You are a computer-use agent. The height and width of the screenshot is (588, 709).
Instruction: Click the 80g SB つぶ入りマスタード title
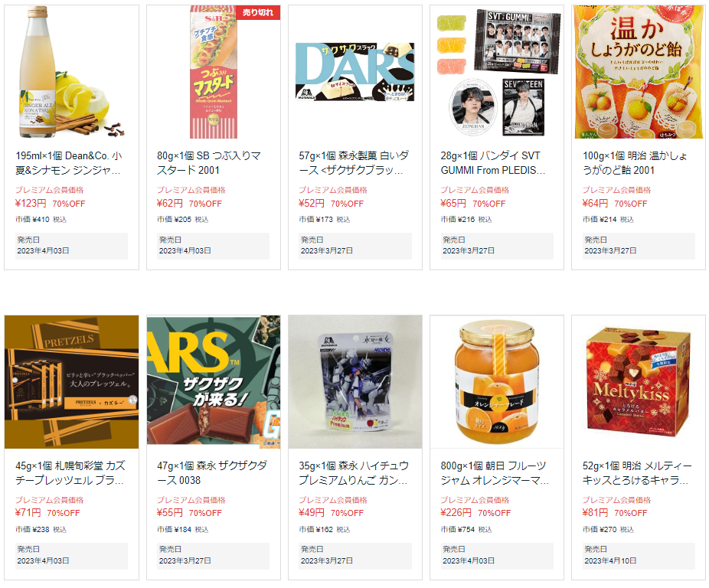[x=209, y=163]
